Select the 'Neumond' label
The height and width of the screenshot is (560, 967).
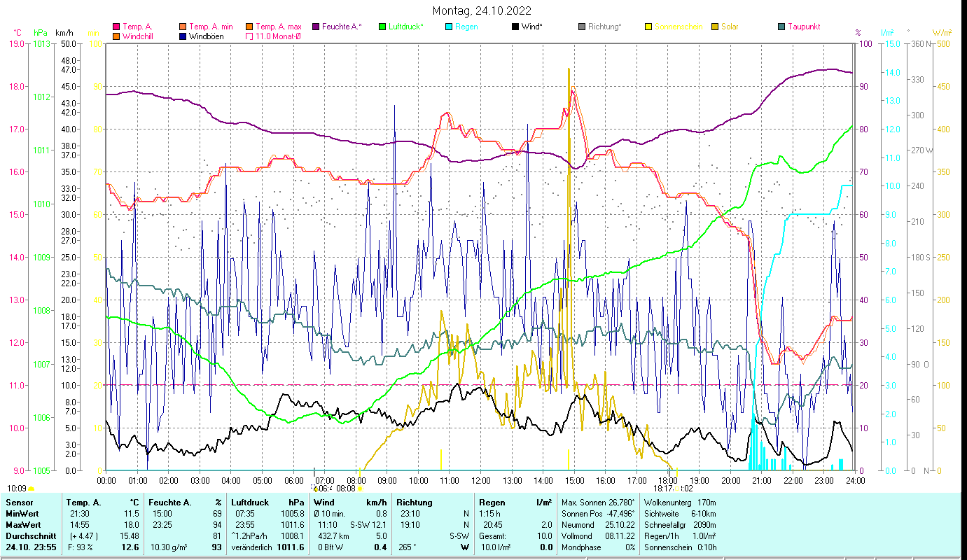578,525
